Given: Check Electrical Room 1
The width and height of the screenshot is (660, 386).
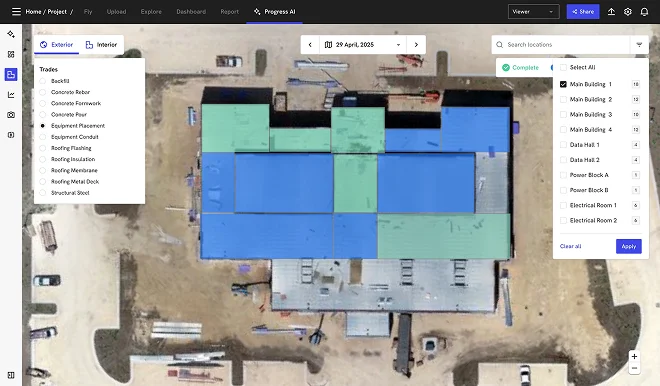Looking at the screenshot, I should 563,205.
